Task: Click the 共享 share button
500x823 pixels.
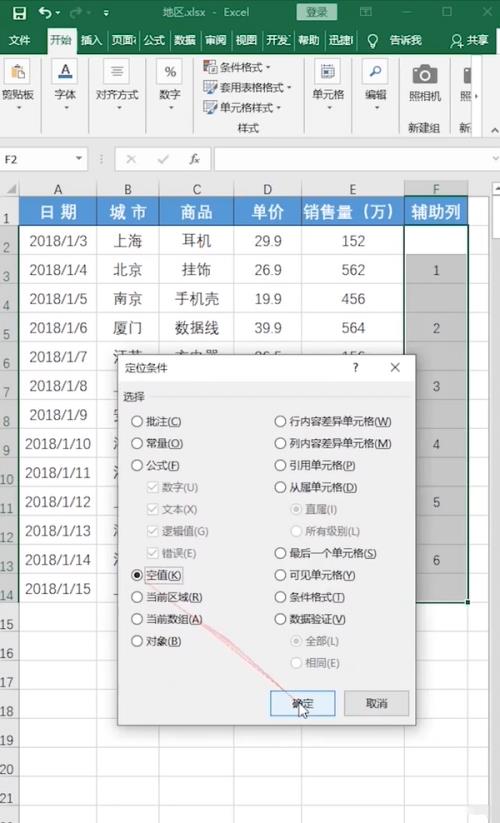Action: point(470,40)
